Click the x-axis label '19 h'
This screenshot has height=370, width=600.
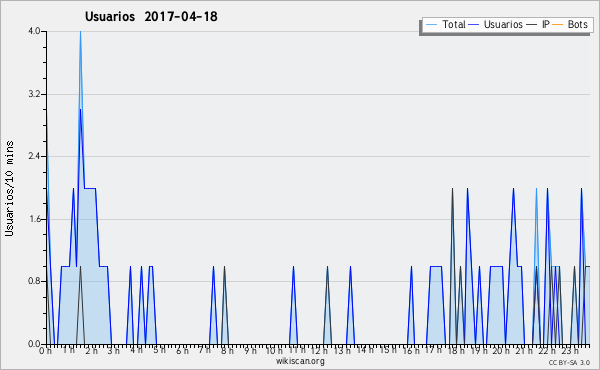tap(479, 351)
